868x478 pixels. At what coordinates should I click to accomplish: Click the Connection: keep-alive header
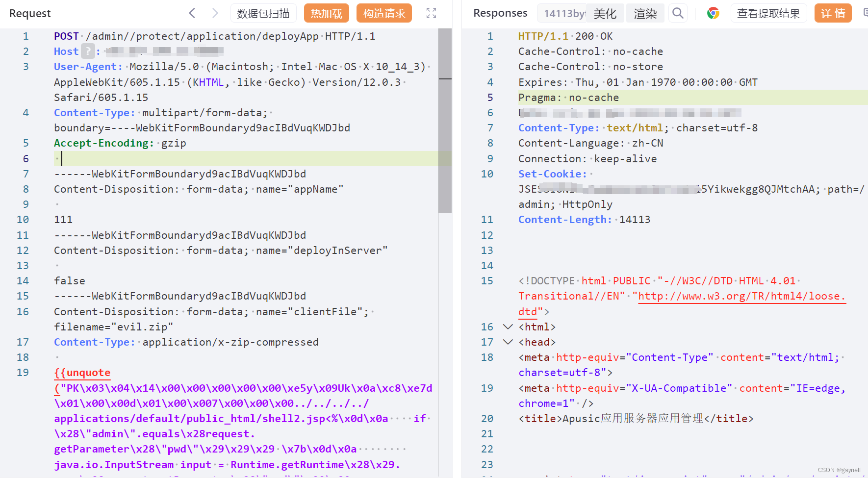pos(587,159)
